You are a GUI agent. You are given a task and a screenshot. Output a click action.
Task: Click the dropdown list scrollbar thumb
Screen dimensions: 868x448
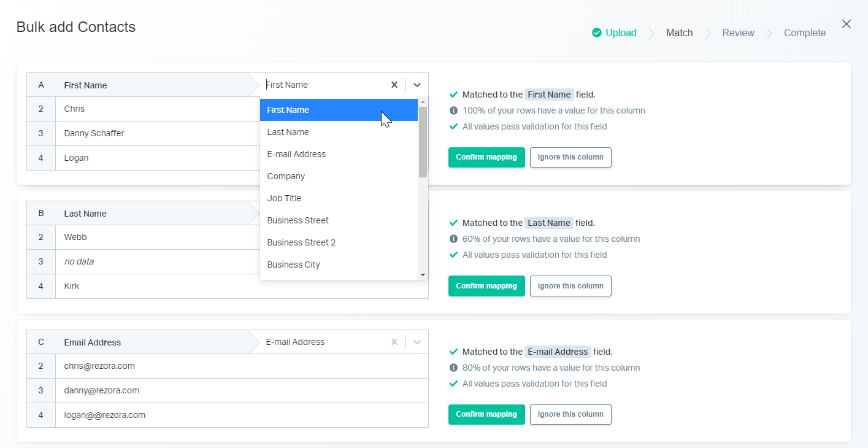coord(423,142)
